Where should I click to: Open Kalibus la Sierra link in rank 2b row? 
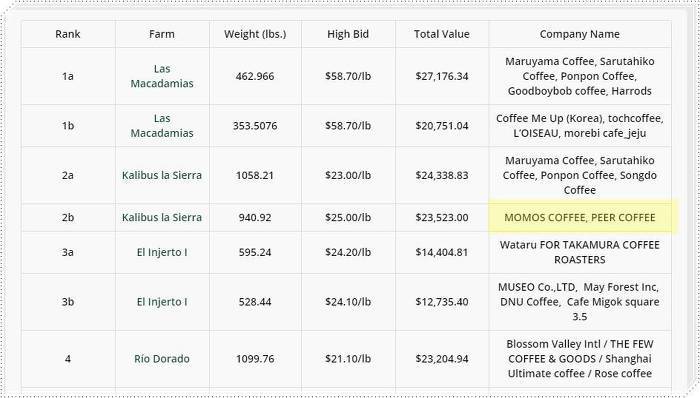click(x=162, y=217)
